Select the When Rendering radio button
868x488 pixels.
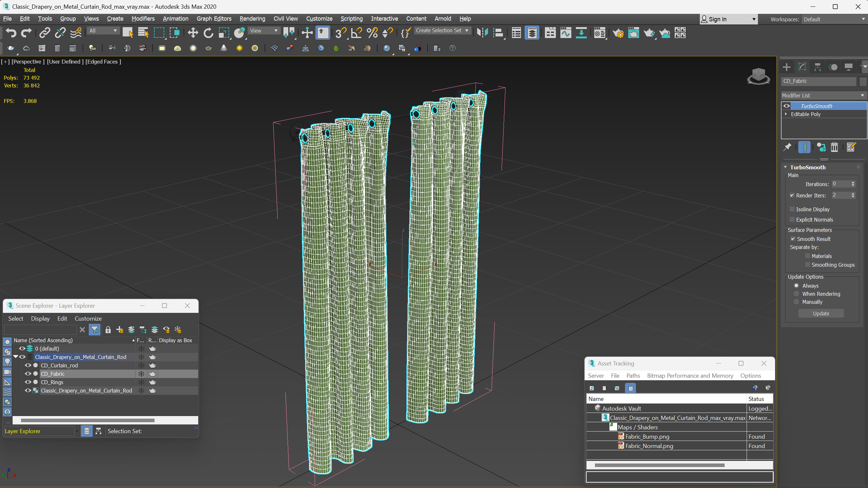796,294
